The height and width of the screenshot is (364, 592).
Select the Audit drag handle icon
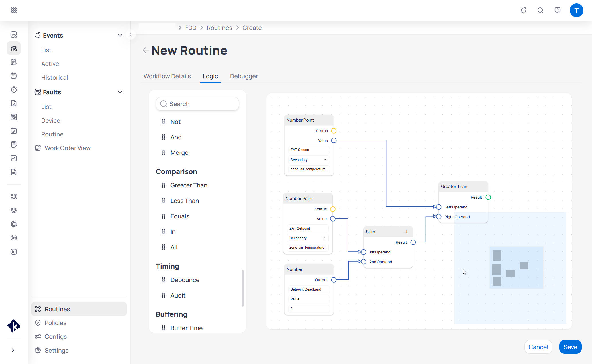point(164,295)
